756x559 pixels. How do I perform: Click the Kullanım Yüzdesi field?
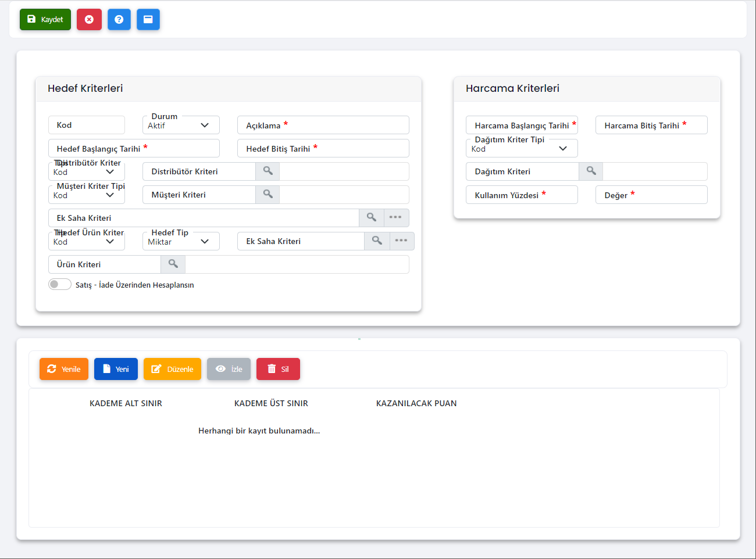(x=522, y=195)
